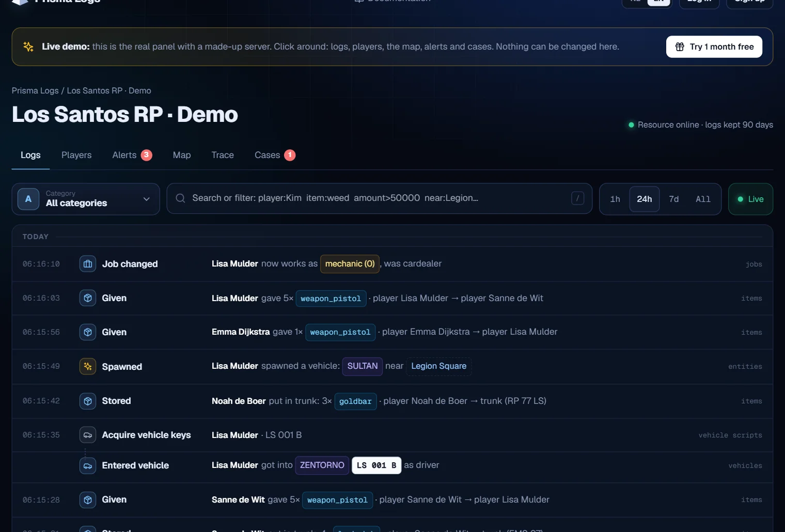
Task: Click the entities category label
Action: click(745, 367)
